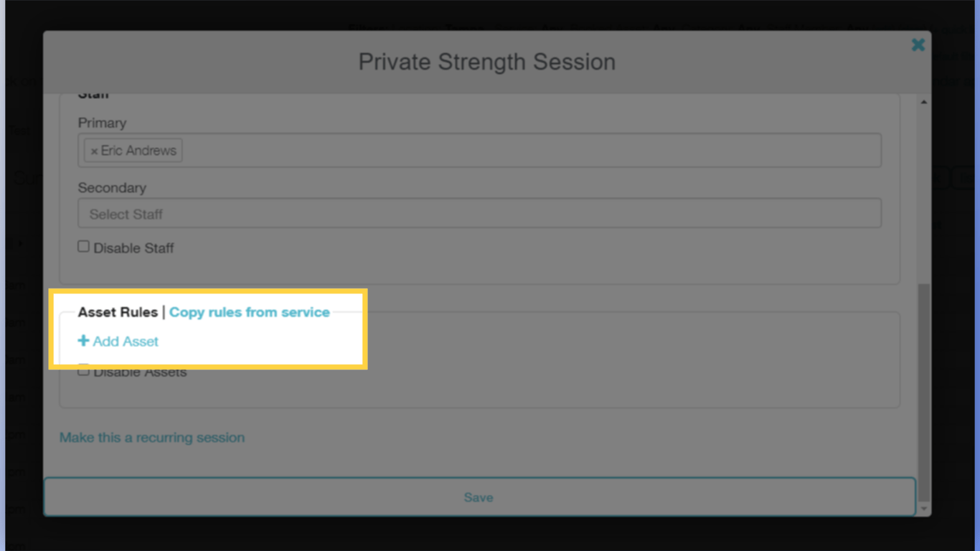980x551 pixels.
Task: Click the plus icon to add an asset
Action: [x=84, y=341]
